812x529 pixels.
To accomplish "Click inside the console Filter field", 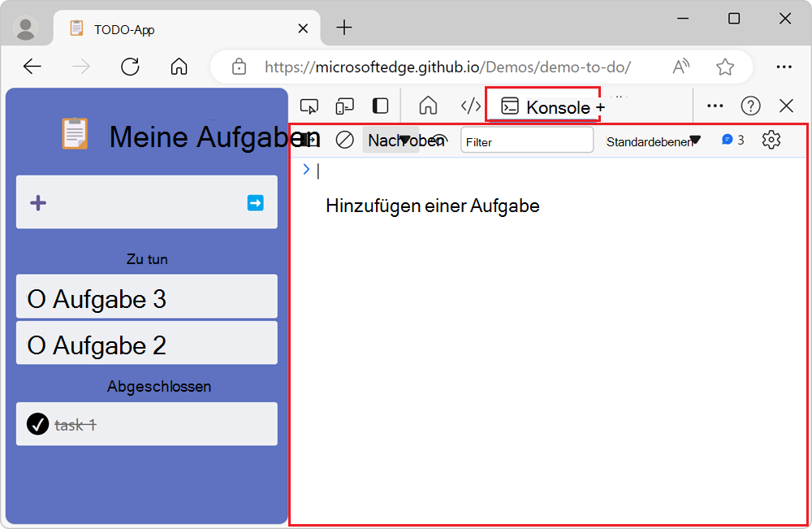I will tap(526, 140).
